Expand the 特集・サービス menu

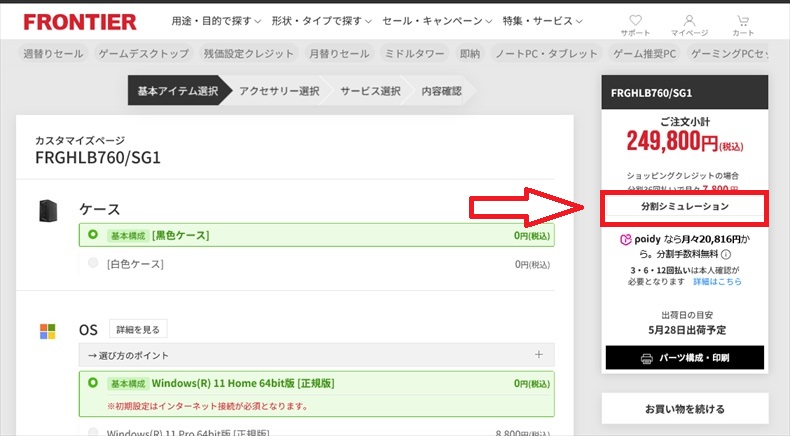543,21
